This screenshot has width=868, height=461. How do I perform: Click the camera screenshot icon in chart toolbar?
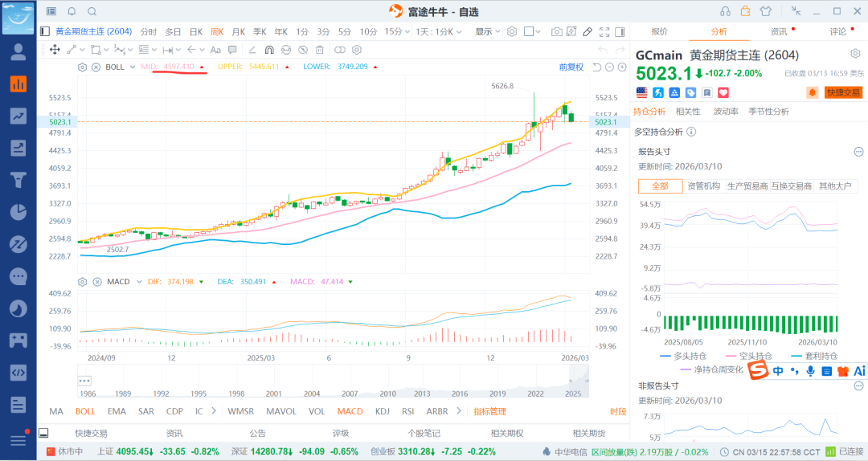click(x=556, y=32)
